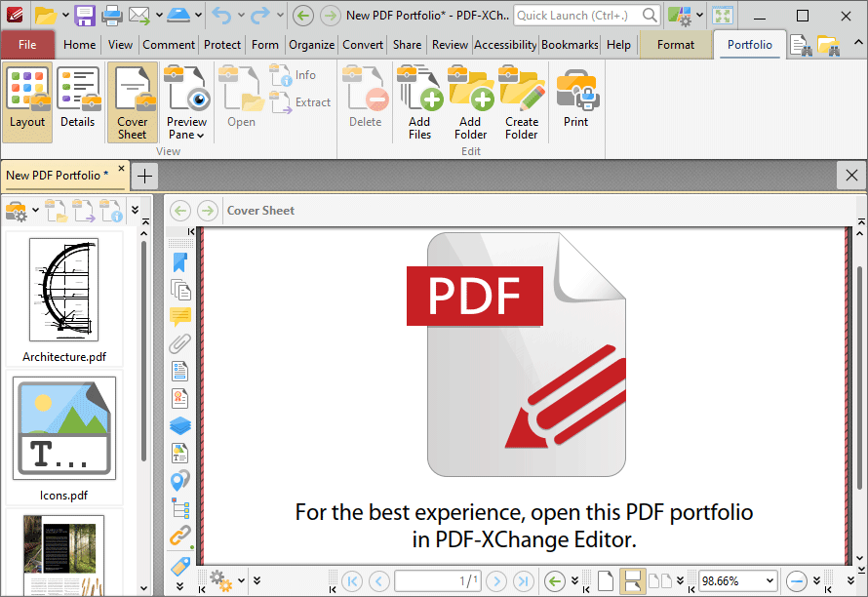The image size is (868, 597).
Task: Click the plus button to add a new tab
Action: click(144, 177)
